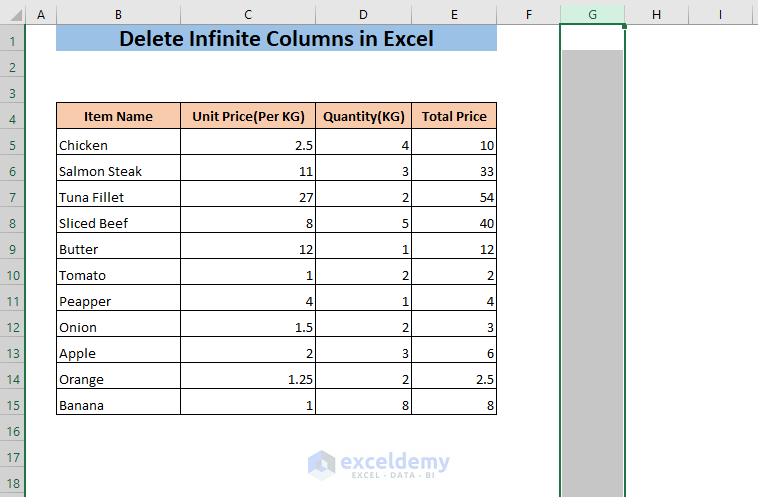Click the title cell Delete Infinite Columns in Excel
Viewport: 758px width, 497px height.
pos(277,38)
